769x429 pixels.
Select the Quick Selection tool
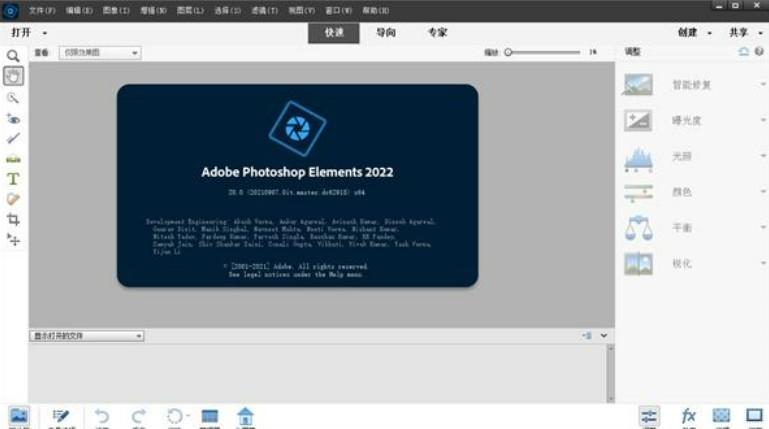pos(13,98)
